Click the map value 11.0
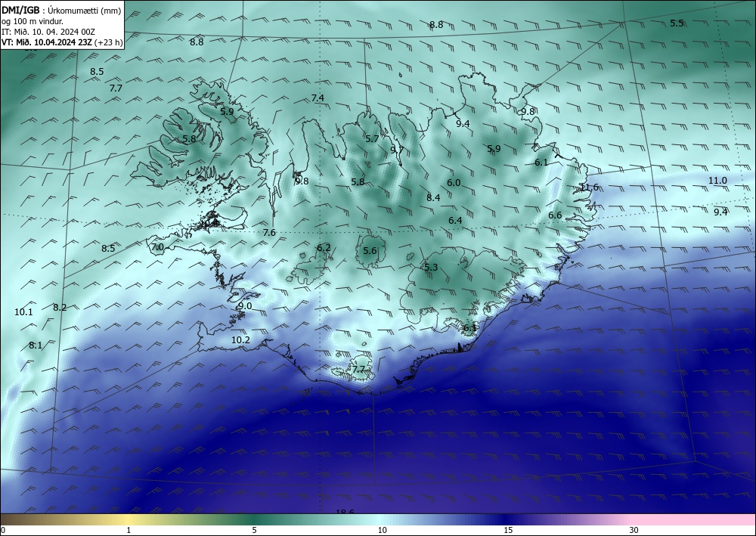The image size is (756, 536). click(717, 181)
